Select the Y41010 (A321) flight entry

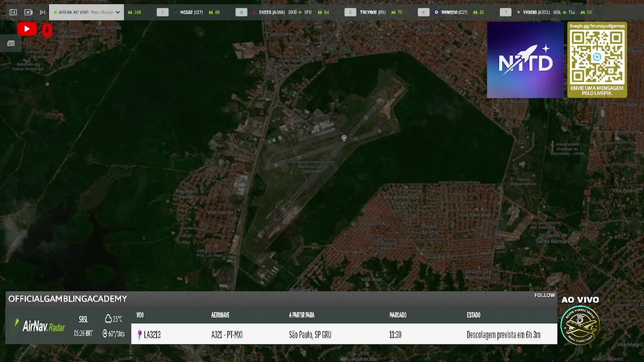point(536,12)
